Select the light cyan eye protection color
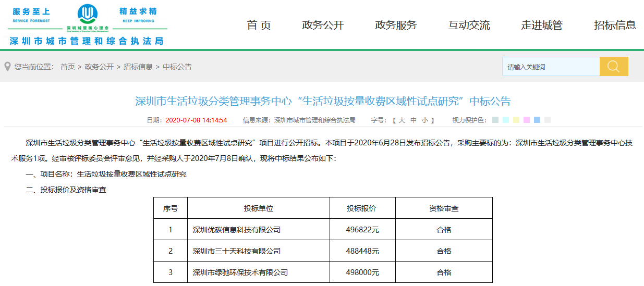 click(x=506, y=120)
